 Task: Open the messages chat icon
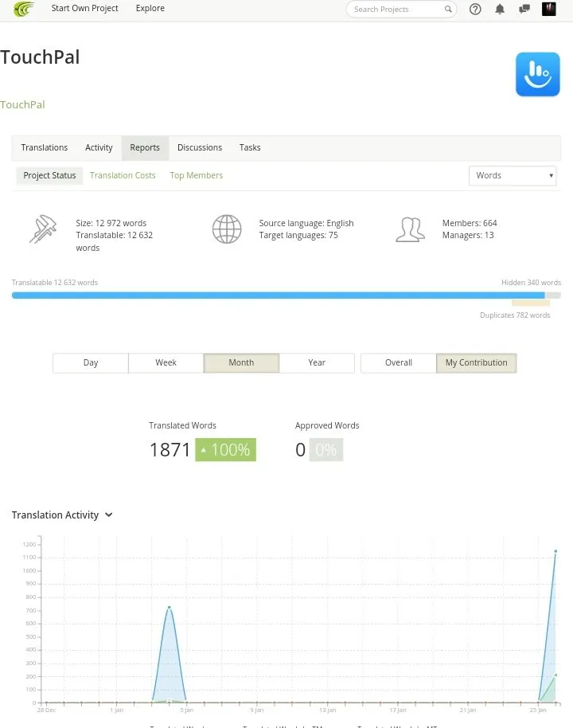pos(524,10)
